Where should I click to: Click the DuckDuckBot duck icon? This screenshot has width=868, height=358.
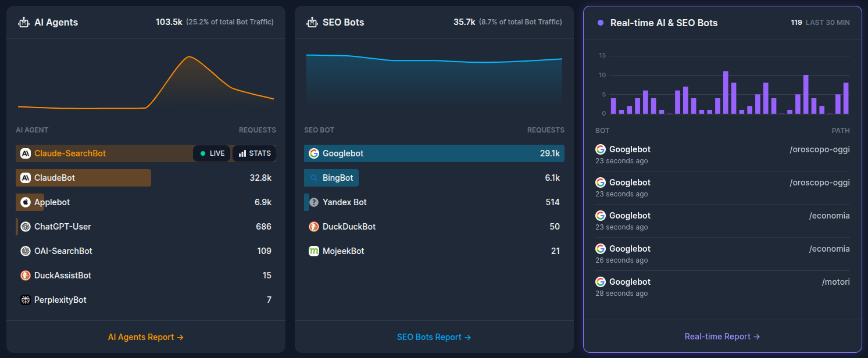point(314,227)
